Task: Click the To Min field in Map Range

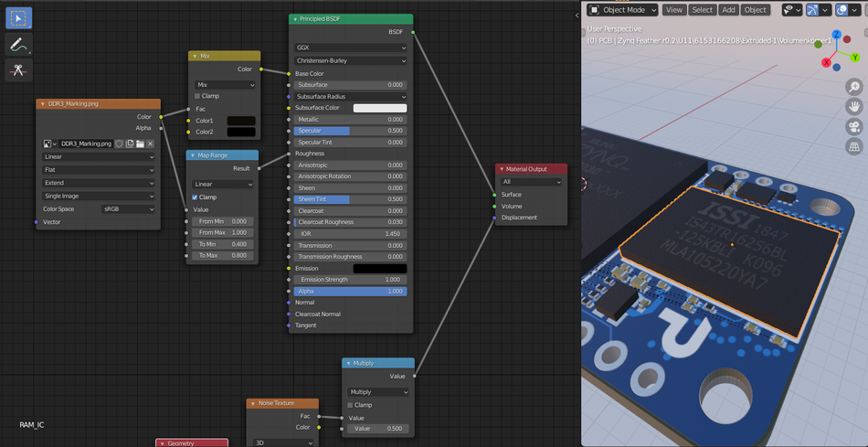Action: [223, 244]
